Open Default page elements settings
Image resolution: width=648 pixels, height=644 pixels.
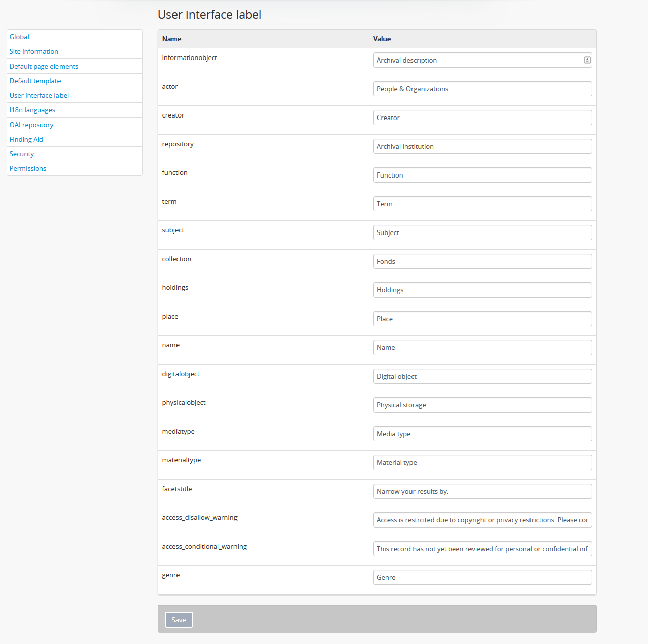44,66
